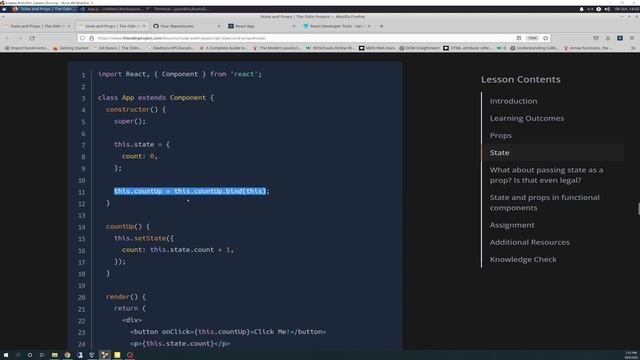Image resolution: width=640 pixels, height=360 pixels.
Task: Open the Windows Start button
Action: point(6,355)
